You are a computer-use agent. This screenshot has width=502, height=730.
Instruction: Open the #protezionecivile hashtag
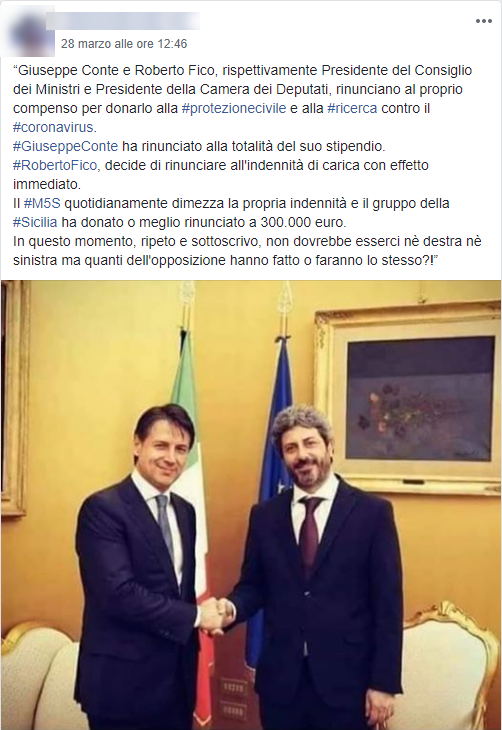pos(234,108)
